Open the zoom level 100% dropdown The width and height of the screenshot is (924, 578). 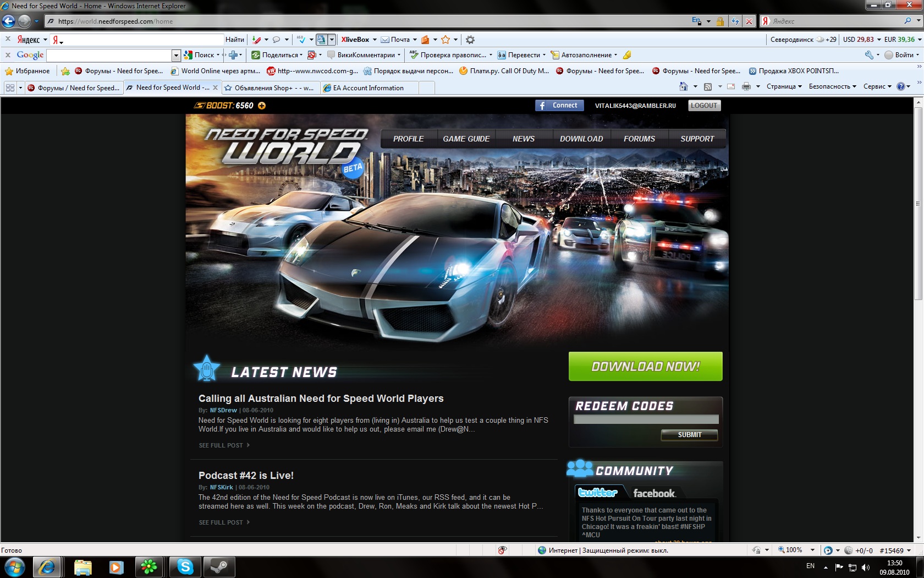click(812, 550)
